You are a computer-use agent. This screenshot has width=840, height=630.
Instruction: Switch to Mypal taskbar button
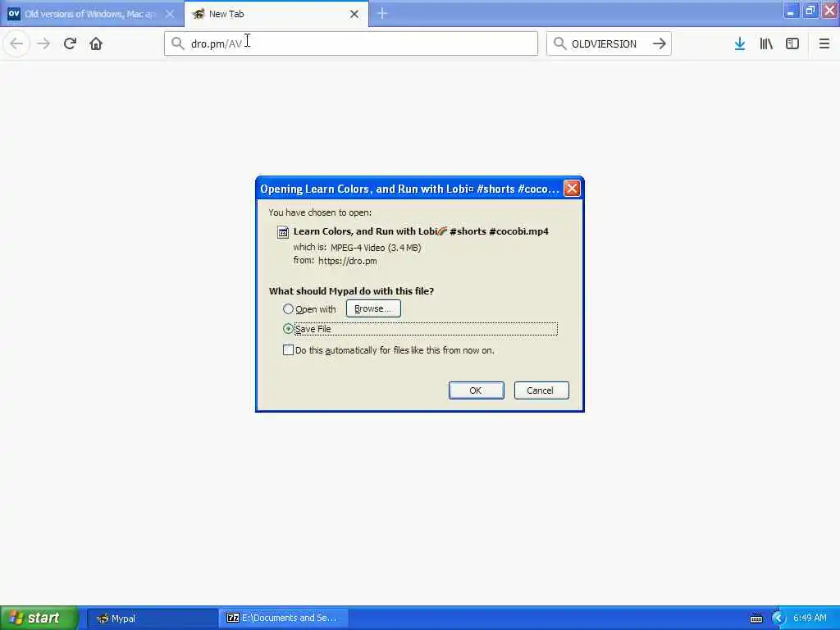(153, 619)
